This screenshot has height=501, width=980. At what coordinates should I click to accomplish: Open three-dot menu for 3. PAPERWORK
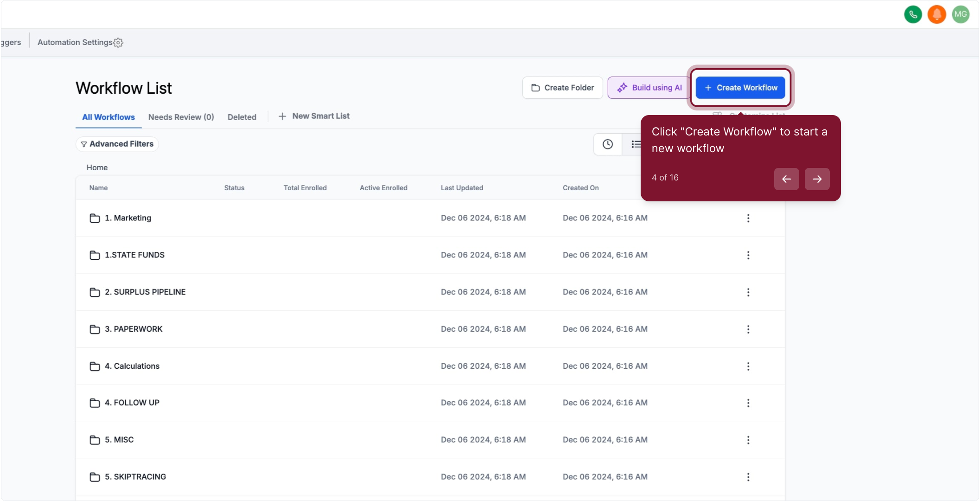tap(748, 329)
